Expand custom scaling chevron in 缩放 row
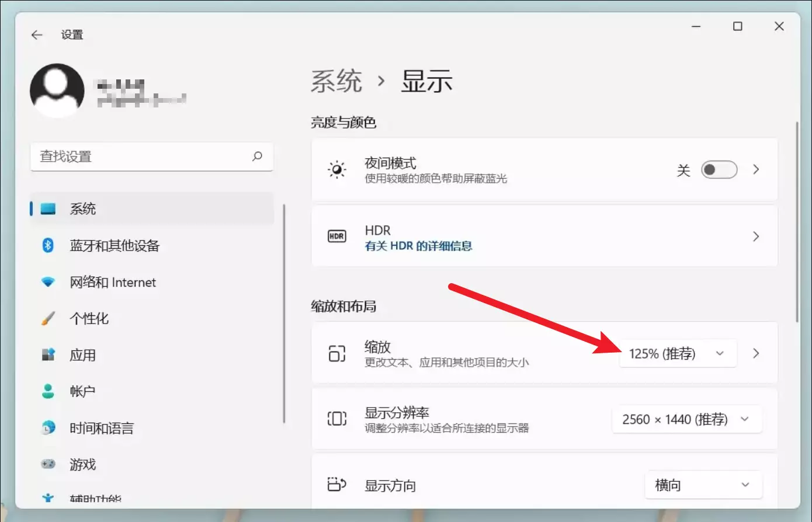The height and width of the screenshot is (522, 812). (756, 353)
